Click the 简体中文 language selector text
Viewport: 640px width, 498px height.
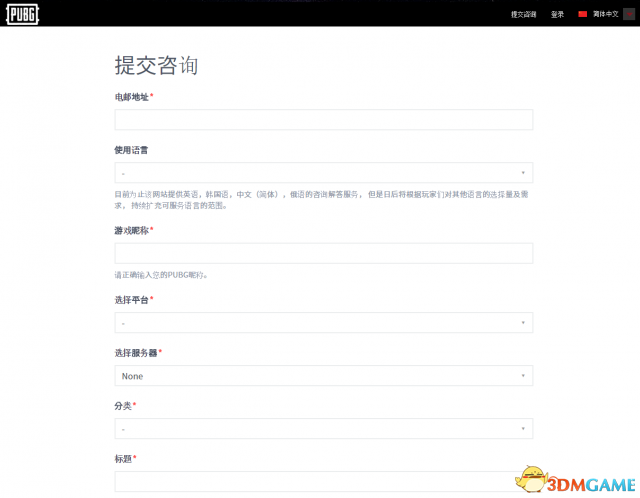pyautogui.click(x=606, y=14)
